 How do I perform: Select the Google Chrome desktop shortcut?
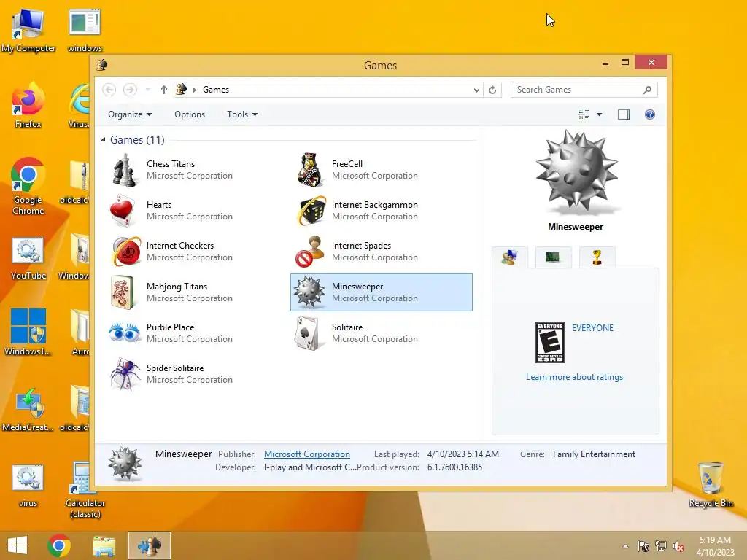point(28,186)
